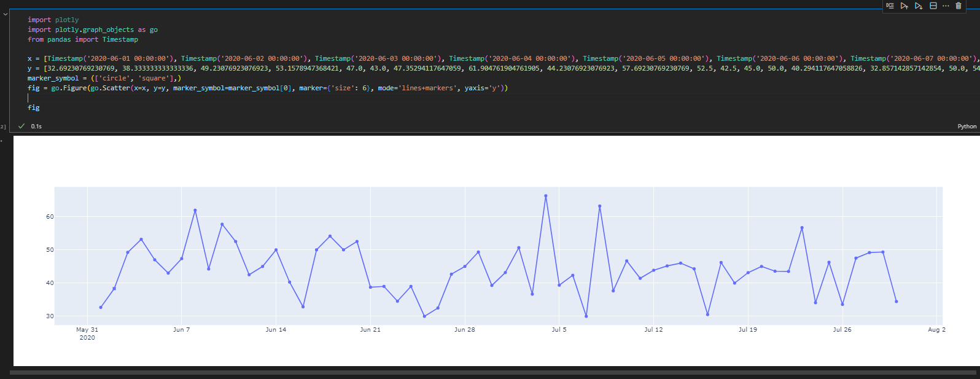This screenshot has width=980, height=379.
Task: Select the Jun 14 x-axis label
Action: tap(276, 330)
